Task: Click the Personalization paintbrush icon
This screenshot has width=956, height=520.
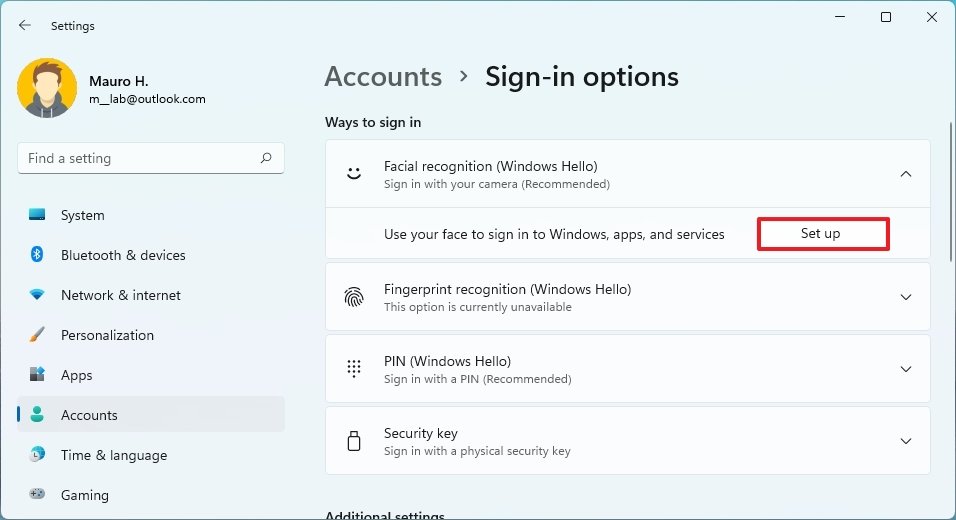Action: click(37, 334)
